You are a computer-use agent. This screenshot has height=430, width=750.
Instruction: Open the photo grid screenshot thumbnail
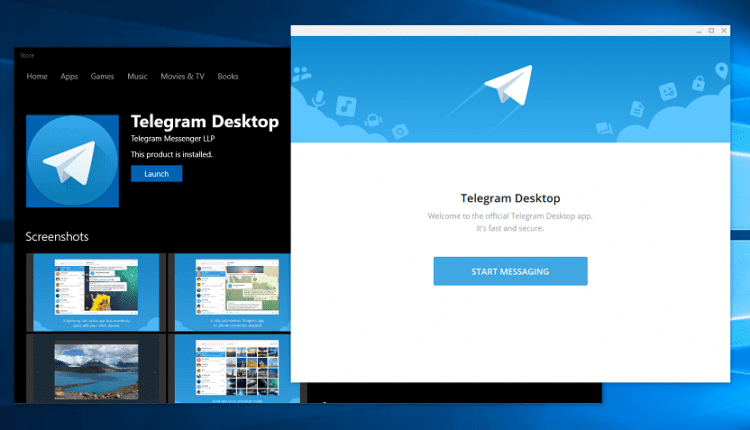pos(232,369)
